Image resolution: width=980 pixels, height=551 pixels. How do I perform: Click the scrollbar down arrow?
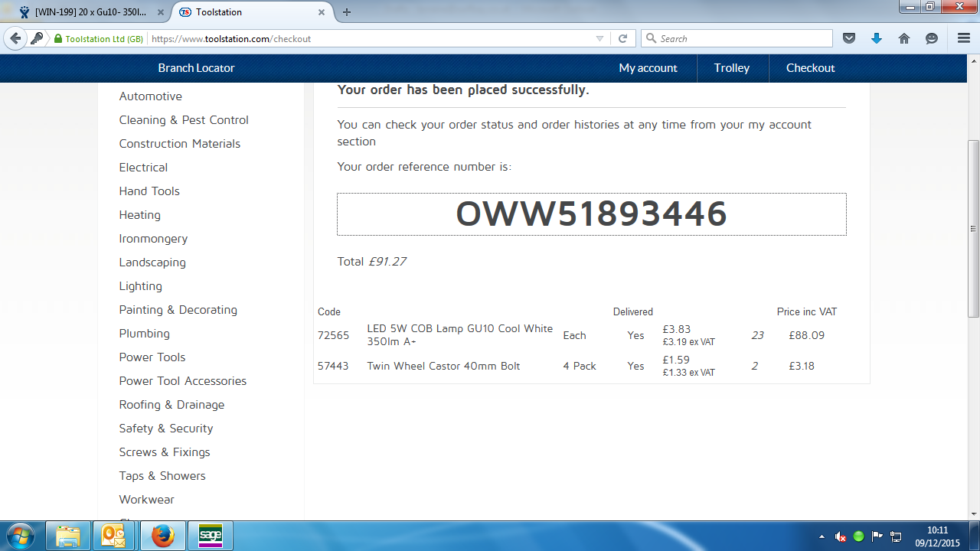[973, 514]
